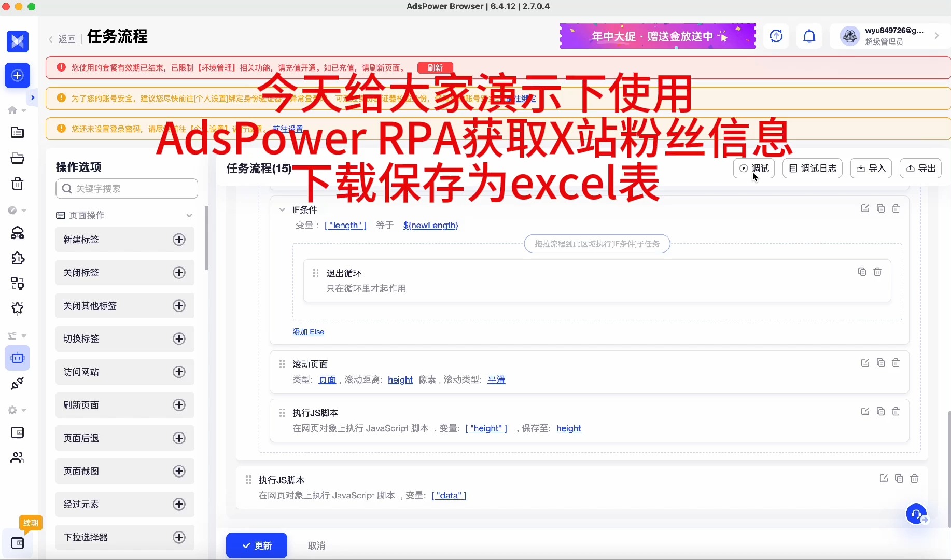Add 页面截图 operation

point(179,471)
